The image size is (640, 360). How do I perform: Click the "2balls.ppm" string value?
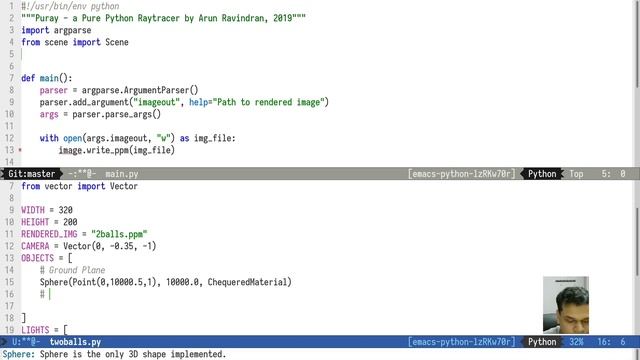tap(119, 234)
